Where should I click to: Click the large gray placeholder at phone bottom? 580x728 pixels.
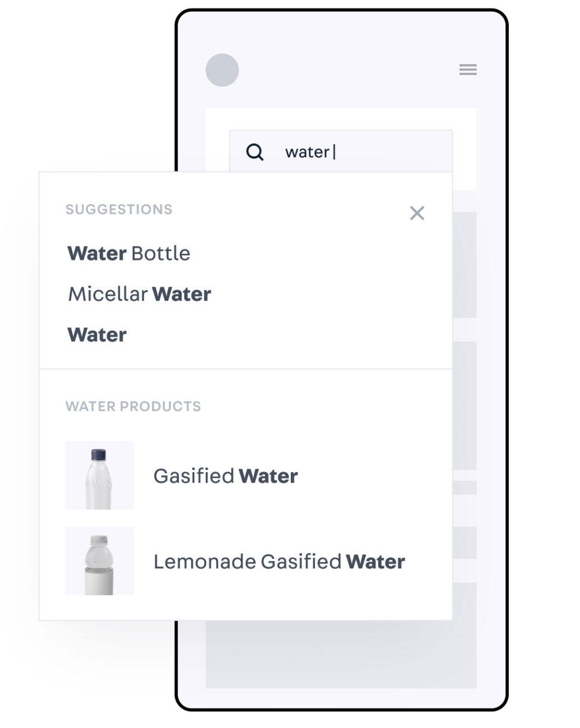pyautogui.click(x=341, y=655)
